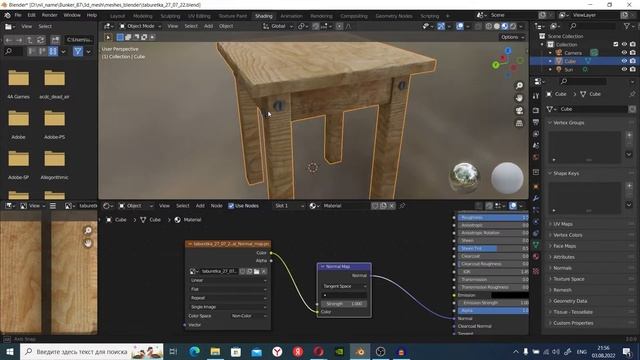Image resolution: width=640 pixels, height=360 pixels.
Task: Toggle snapping magnet icon
Action: pos(316,26)
